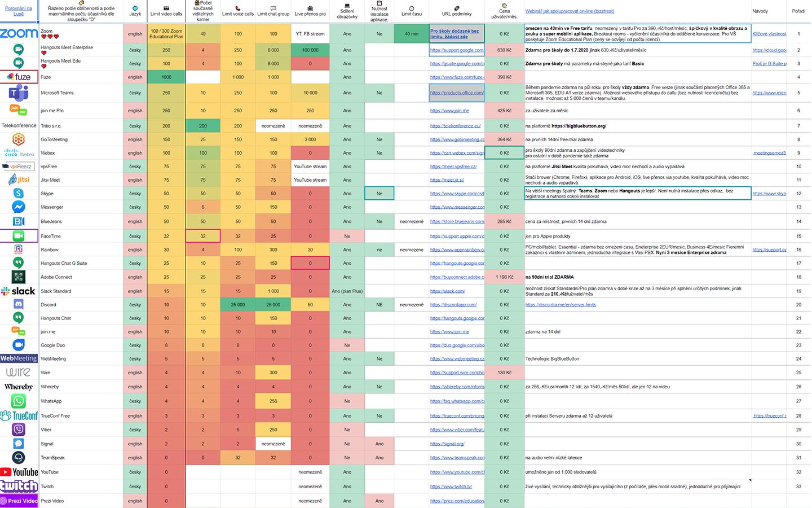Click the Jitsi logo

point(19,179)
